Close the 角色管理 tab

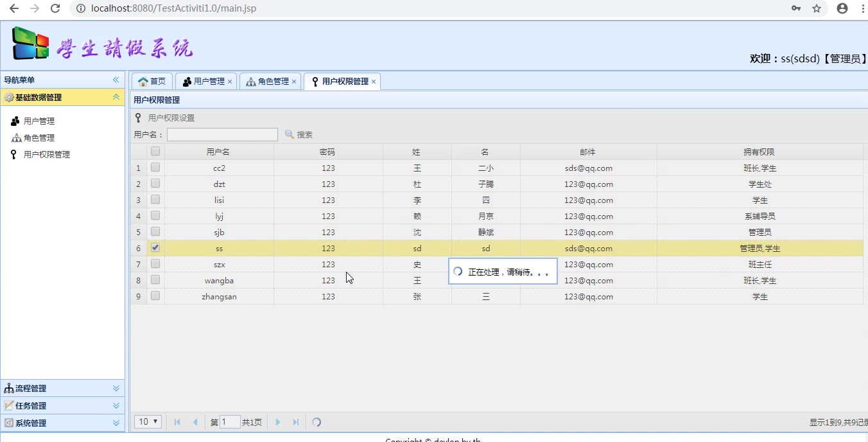294,82
